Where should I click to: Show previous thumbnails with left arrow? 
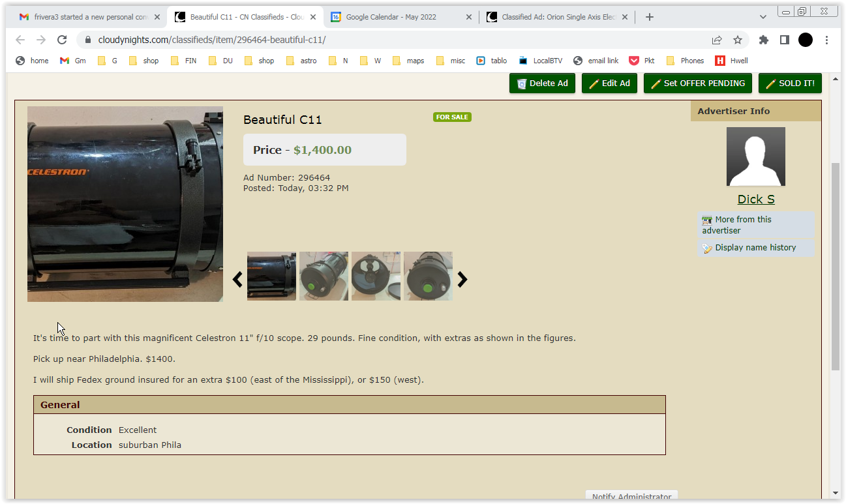tap(237, 280)
